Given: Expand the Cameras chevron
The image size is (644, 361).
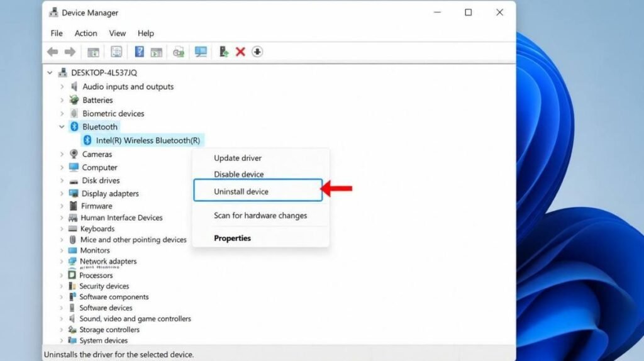Looking at the screenshot, I should pos(62,154).
